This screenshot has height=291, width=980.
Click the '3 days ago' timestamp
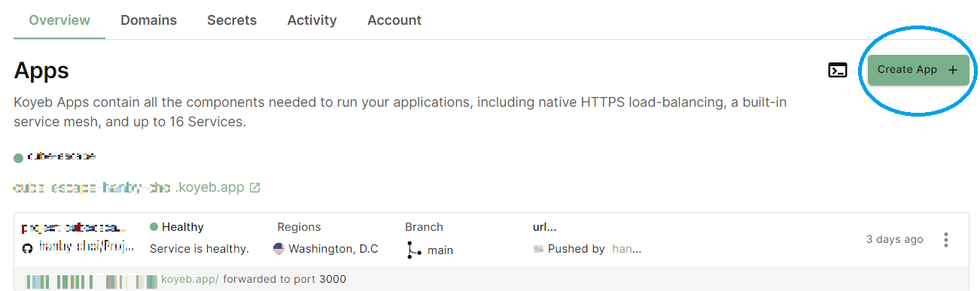[x=894, y=240]
